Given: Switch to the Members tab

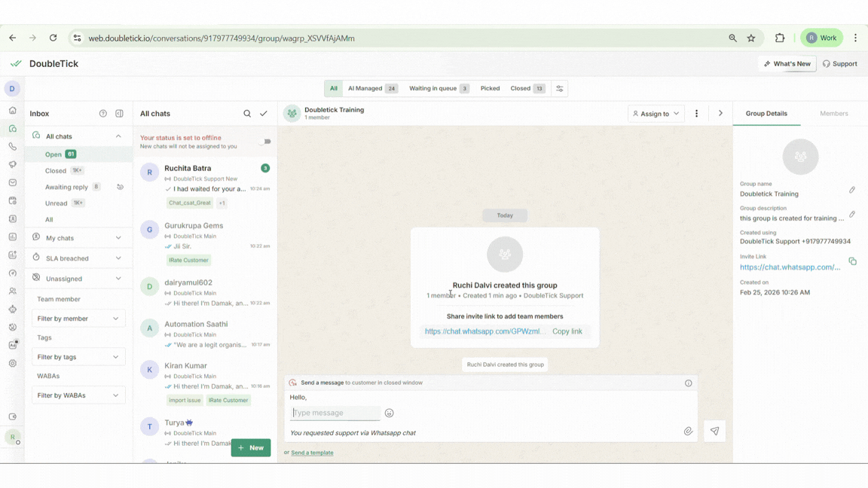Looking at the screenshot, I should [833, 114].
